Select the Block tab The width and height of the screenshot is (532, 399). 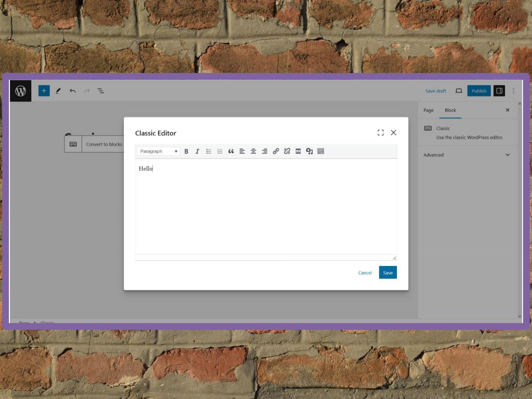(450, 110)
